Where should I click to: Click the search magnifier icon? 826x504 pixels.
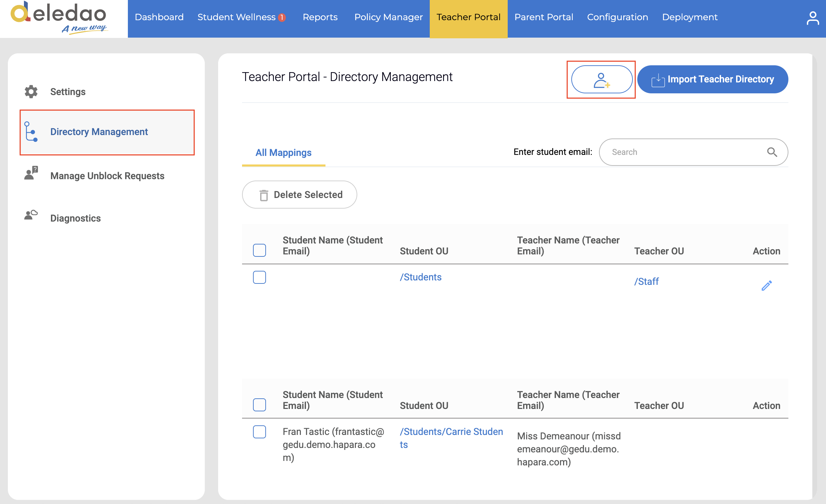tap(772, 152)
